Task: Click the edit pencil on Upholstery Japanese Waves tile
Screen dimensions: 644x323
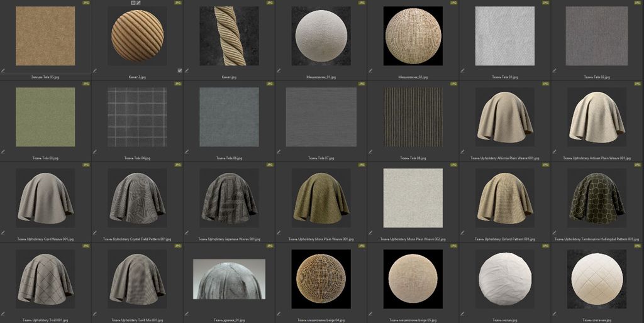Action: pos(187,232)
